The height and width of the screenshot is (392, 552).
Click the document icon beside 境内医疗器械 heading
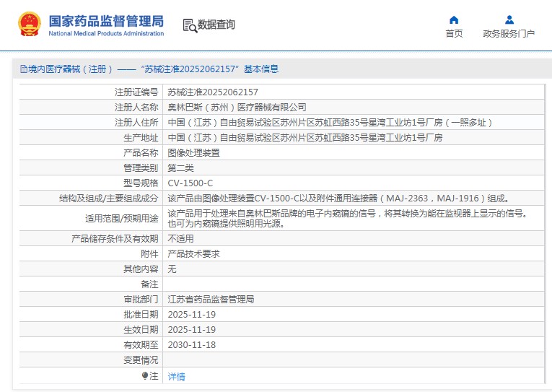point(24,69)
